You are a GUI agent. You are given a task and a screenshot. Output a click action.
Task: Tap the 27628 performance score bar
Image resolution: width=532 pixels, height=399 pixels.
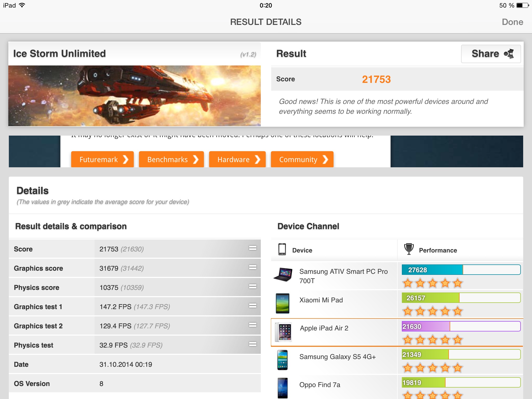pyautogui.click(x=461, y=270)
